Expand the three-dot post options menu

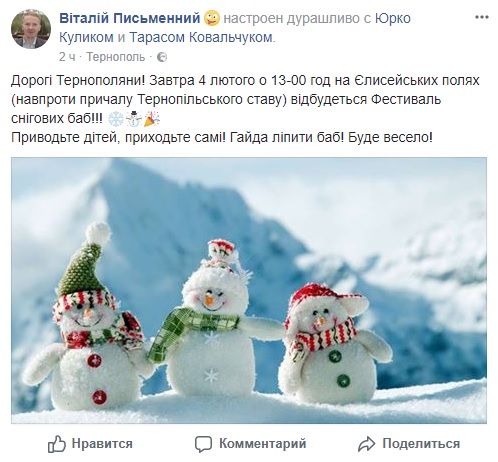click(x=482, y=17)
